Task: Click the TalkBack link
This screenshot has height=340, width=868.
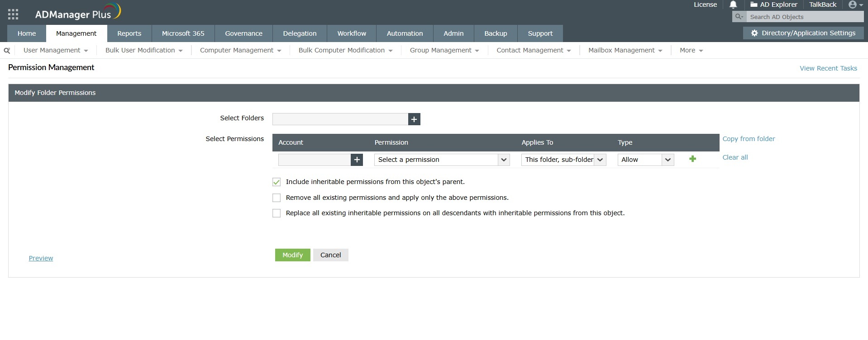Action: [x=823, y=5]
